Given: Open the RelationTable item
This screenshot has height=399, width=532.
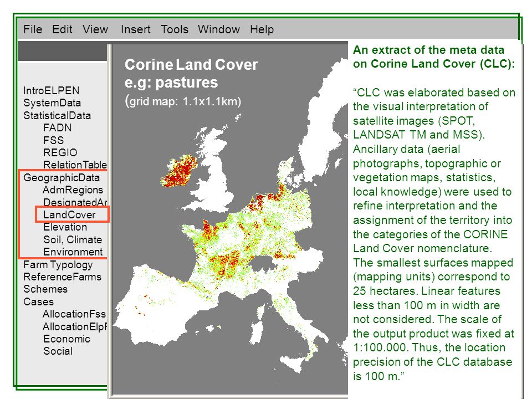Looking at the screenshot, I should pyautogui.click(x=75, y=165).
